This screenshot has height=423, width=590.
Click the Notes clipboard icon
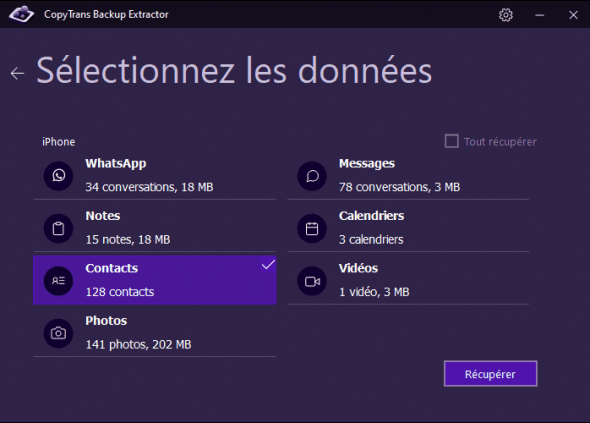tap(58, 228)
